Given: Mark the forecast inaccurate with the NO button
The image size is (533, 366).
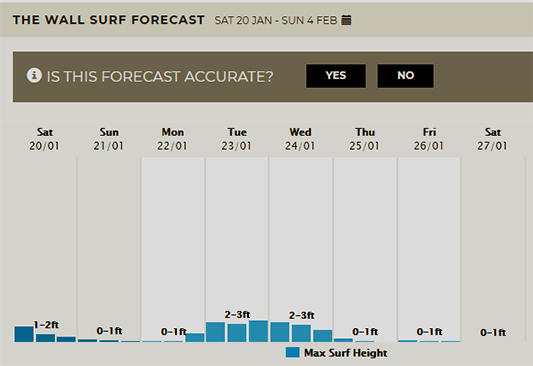Looking at the screenshot, I should point(405,76).
